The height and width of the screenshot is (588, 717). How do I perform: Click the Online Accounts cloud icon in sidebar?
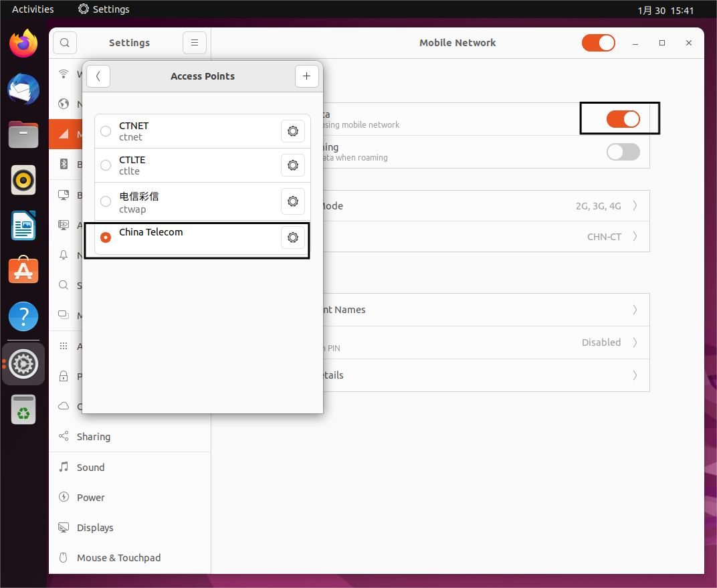64,406
